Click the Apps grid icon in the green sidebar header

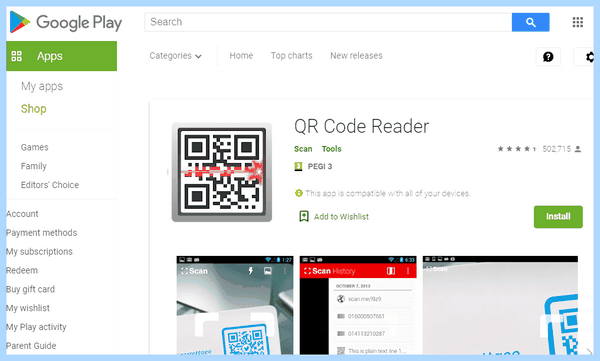click(x=16, y=56)
